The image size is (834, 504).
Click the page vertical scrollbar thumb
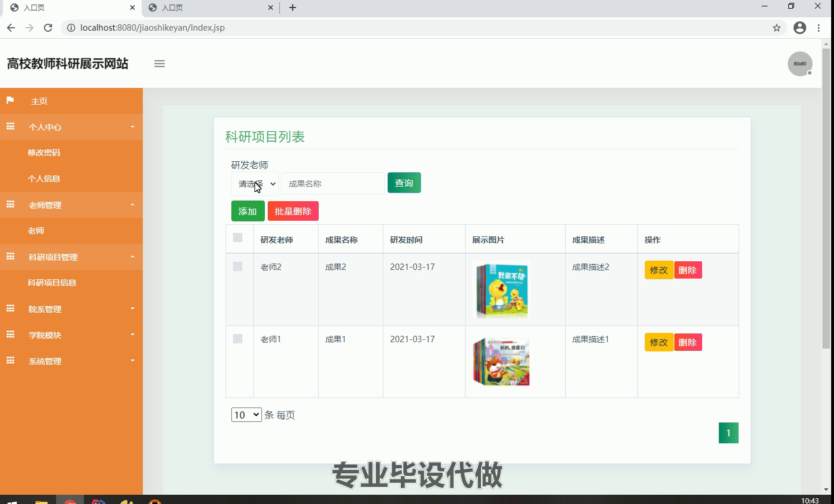826,198
